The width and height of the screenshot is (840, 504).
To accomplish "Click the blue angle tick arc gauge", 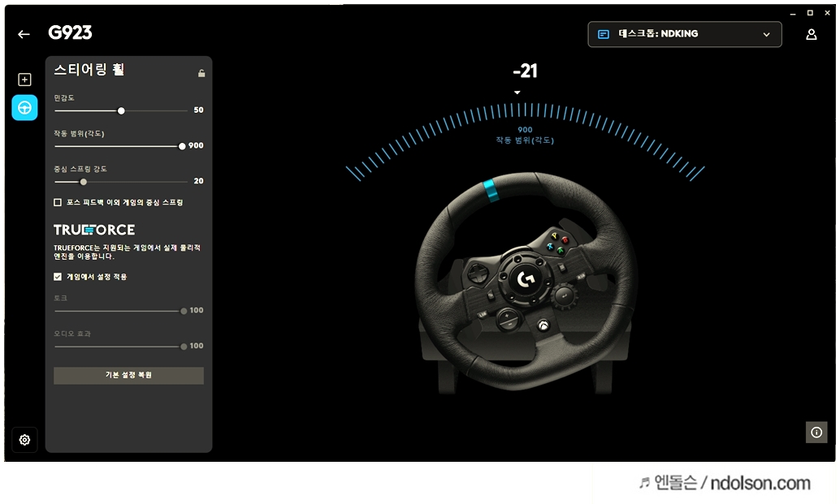I will pyautogui.click(x=525, y=140).
